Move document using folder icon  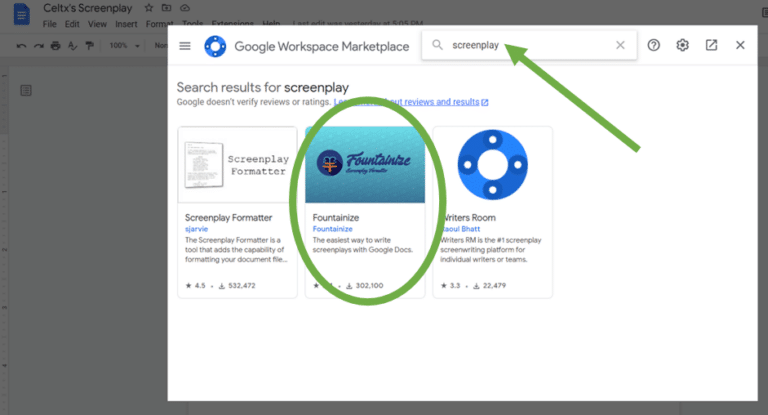point(167,8)
